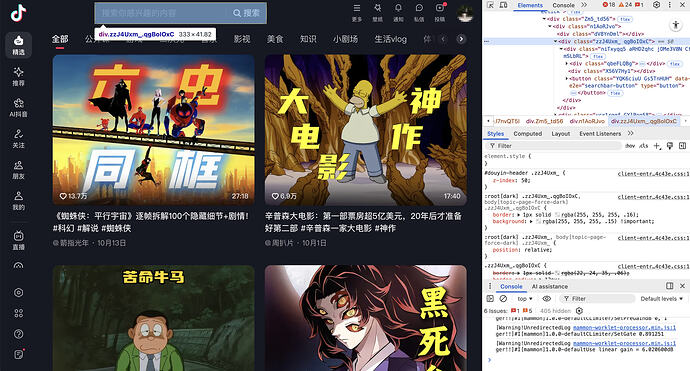Collapse the div class Zm5_td56 node
Image resolution: width=690 pixels, height=371 pixels.
(544, 19)
